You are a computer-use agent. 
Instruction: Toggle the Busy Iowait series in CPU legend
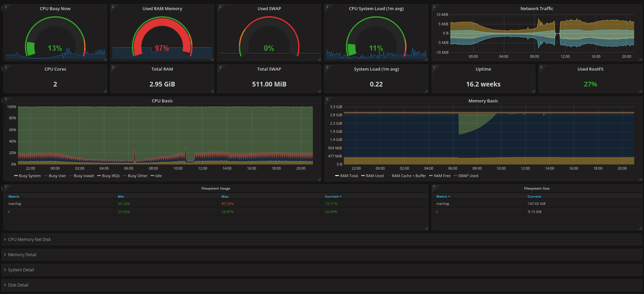pyautogui.click(x=84, y=176)
